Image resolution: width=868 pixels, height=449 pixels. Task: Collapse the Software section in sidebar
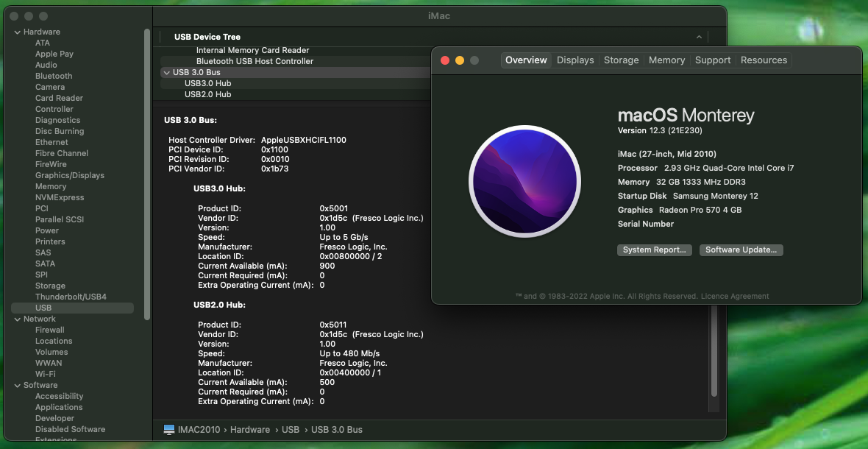(x=17, y=386)
